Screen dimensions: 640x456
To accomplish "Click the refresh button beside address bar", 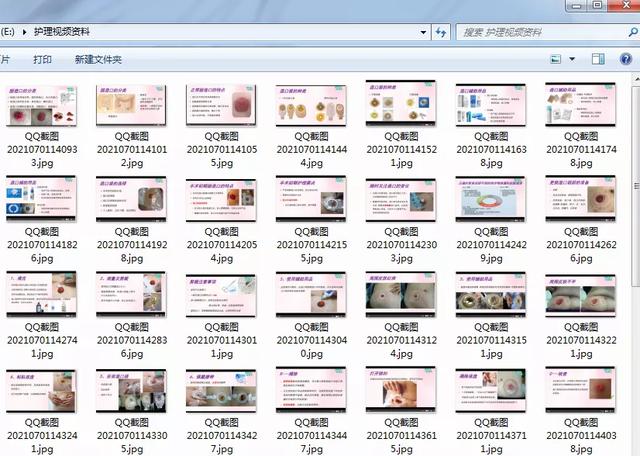I will [x=441, y=32].
